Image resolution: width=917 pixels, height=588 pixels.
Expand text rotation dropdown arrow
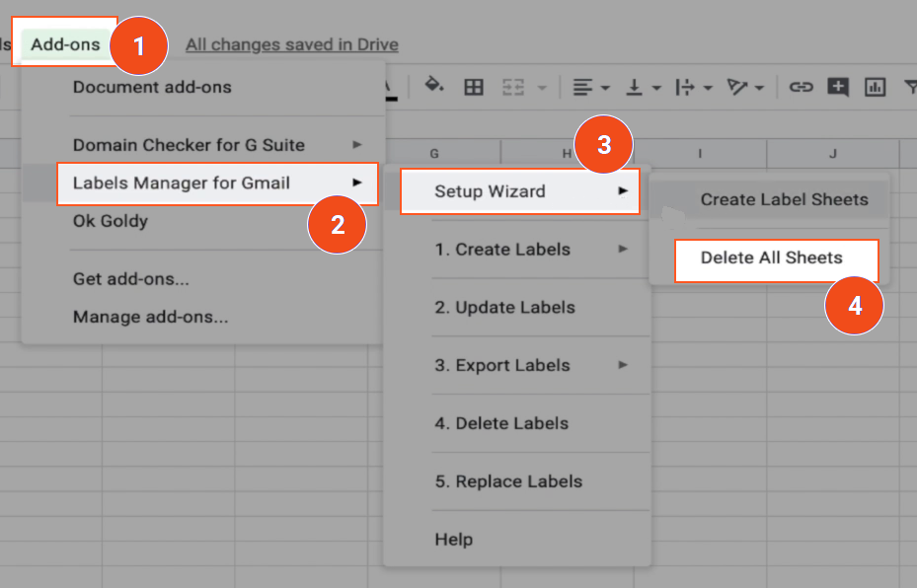[759, 88]
